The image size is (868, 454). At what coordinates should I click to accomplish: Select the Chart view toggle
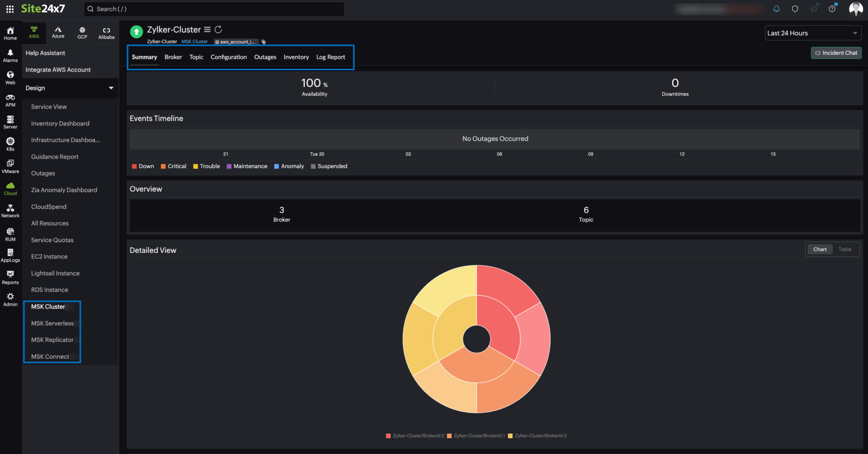[819, 249]
